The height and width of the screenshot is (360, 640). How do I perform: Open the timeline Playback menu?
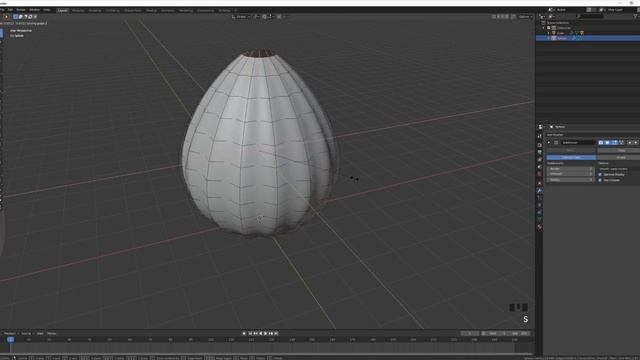click(11, 333)
